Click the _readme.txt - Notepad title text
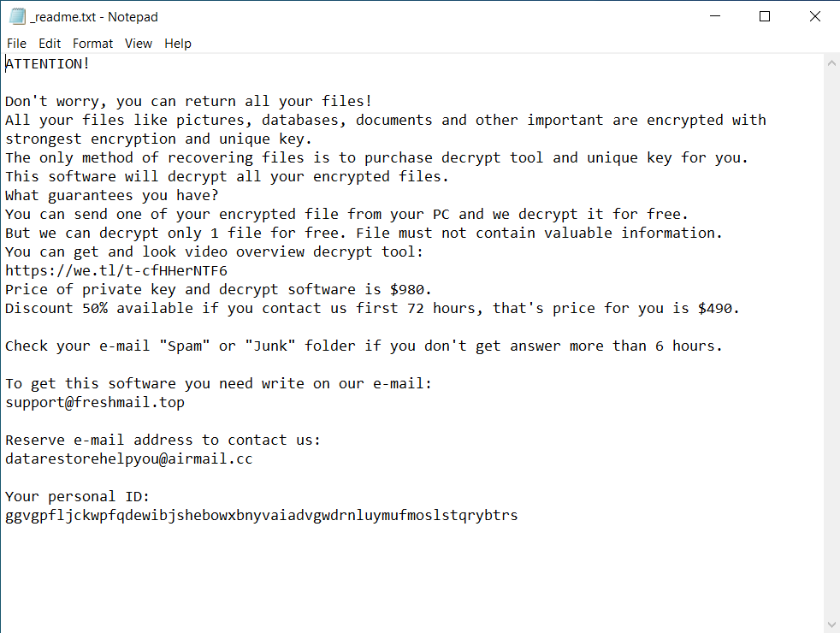 pos(94,17)
